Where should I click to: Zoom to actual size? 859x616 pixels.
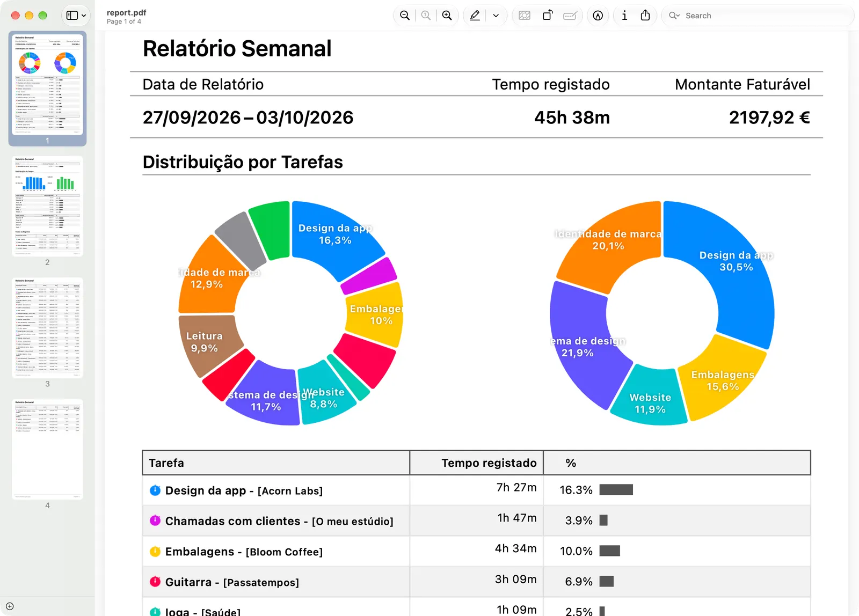pyautogui.click(x=426, y=16)
